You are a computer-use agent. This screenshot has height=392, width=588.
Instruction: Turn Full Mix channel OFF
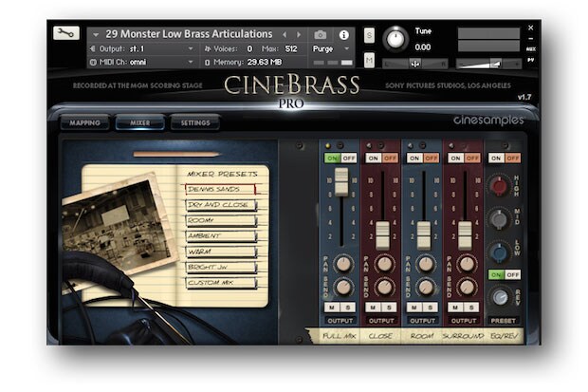(349, 159)
